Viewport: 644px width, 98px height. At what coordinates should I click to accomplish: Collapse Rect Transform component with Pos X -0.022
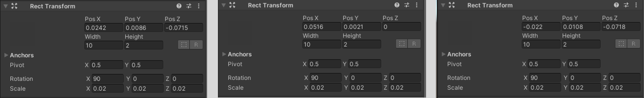click(443, 5)
